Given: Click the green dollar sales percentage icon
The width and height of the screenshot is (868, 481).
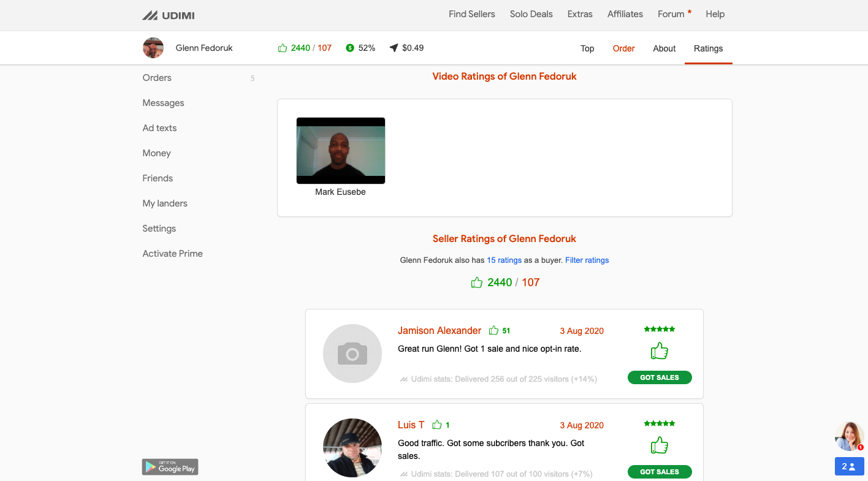Looking at the screenshot, I should point(350,48).
